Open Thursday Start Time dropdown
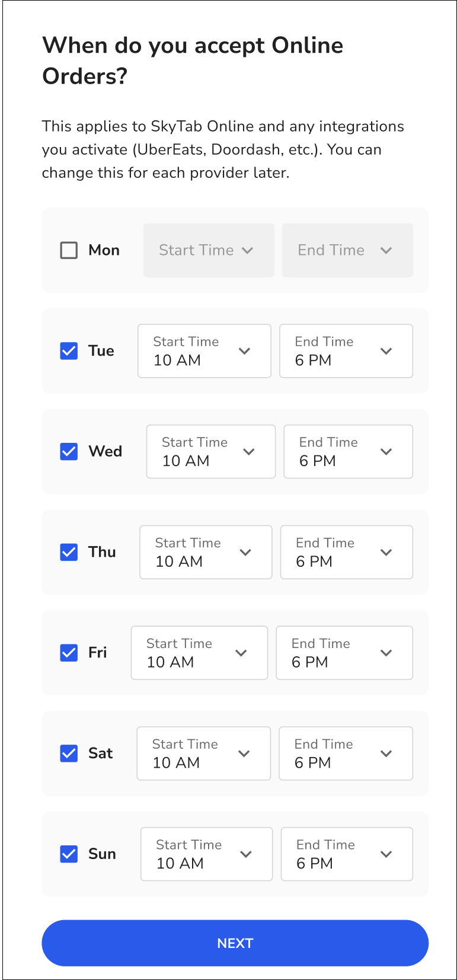Image resolution: width=457 pixels, height=980 pixels. [x=205, y=553]
